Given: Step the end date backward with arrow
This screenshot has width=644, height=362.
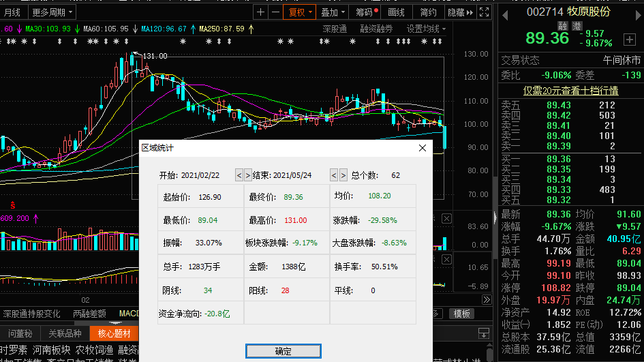Looking at the screenshot, I should click(334, 175).
